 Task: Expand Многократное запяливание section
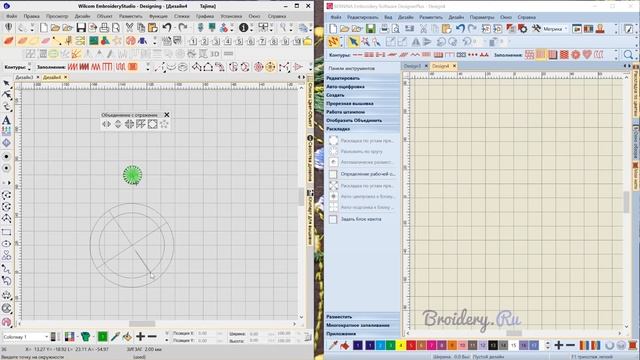362,325
